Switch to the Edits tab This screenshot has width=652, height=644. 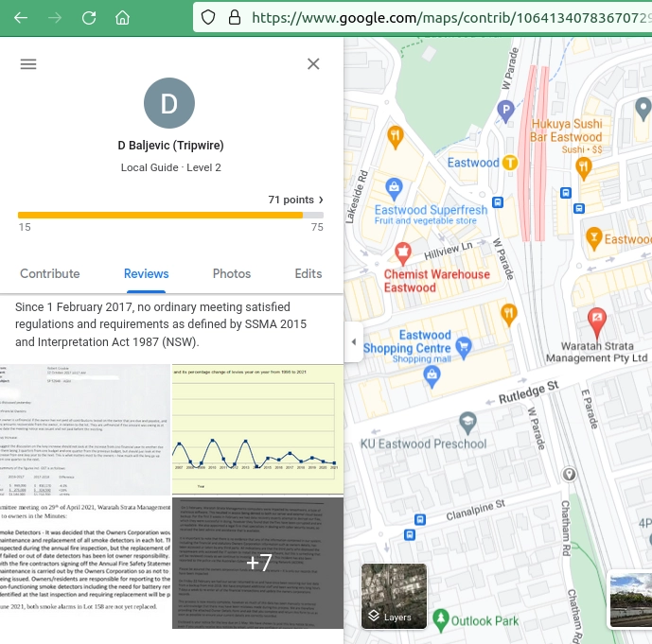(x=308, y=273)
